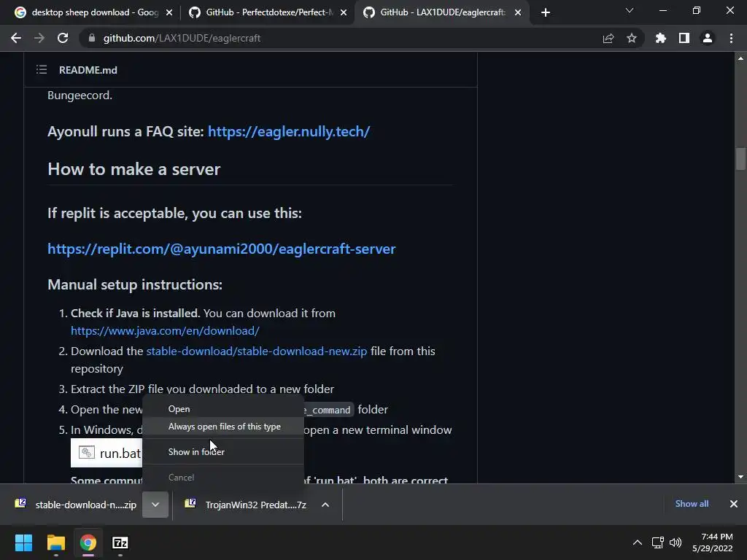This screenshot has height=560, width=747.
Task: Close the Perfectdotexe GitHub tab
Action: click(344, 13)
